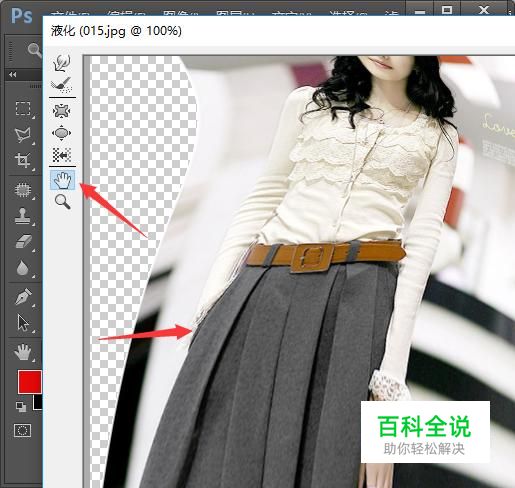This screenshot has width=515, height=488.
Task: Click the Ps application logo
Action: click(x=22, y=15)
